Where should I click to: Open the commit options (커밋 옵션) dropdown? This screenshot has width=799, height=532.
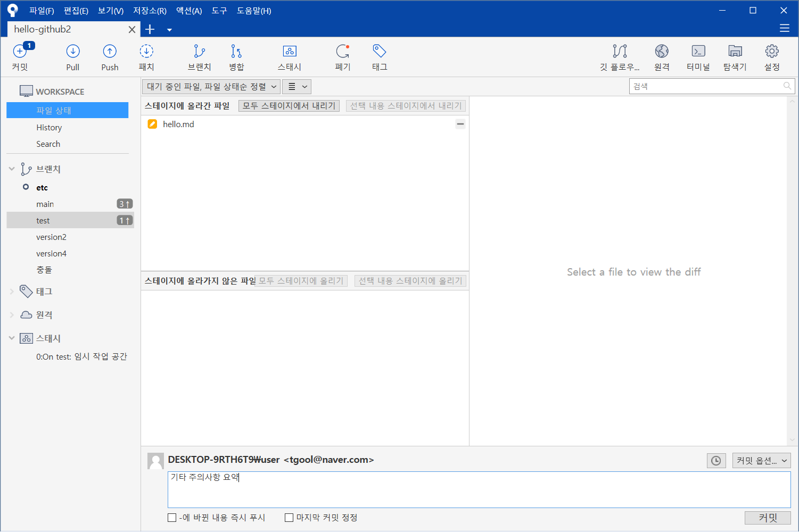762,461
